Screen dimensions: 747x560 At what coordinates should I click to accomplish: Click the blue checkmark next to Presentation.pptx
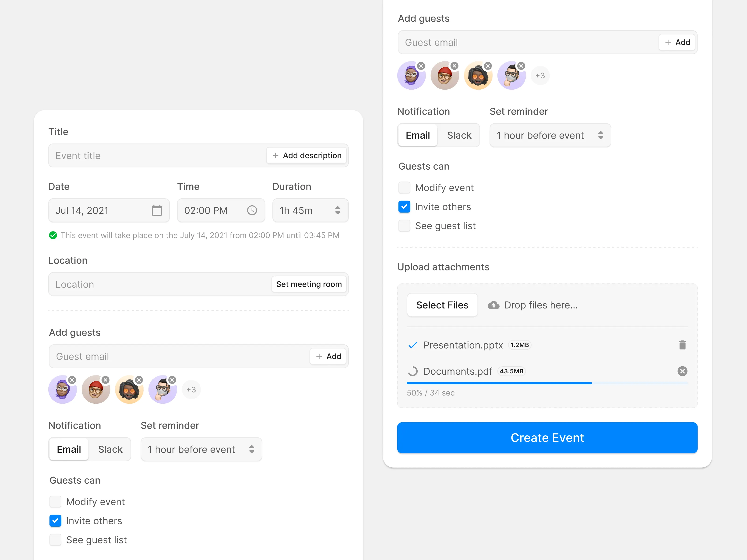[413, 345]
